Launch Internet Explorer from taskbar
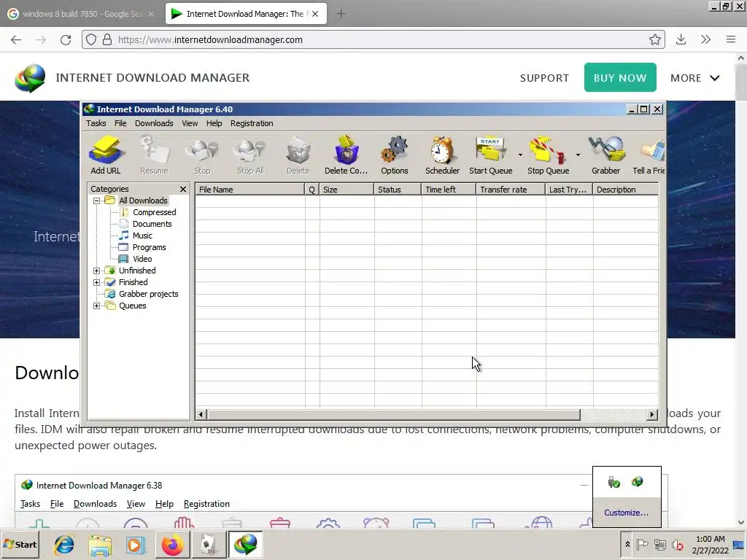This screenshot has height=560, width=747. (x=64, y=544)
